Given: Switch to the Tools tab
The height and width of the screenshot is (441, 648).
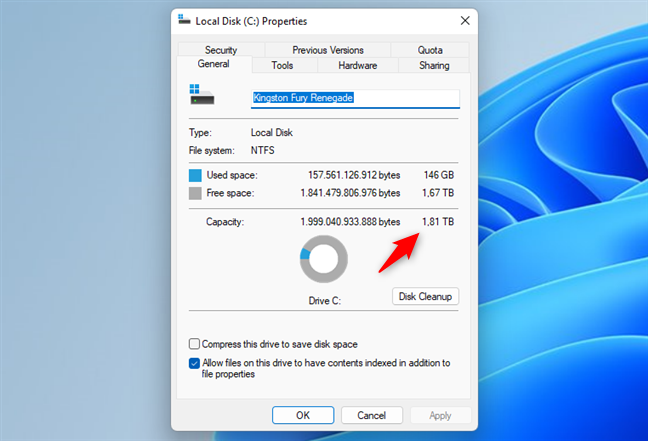Looking at the screenshot, I should click(282, 65).
